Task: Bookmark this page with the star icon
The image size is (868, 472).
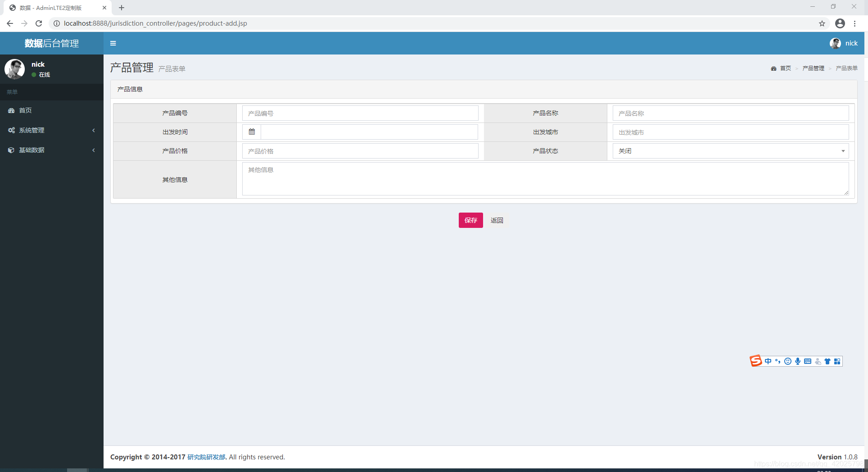Action: tap(822, 23)
